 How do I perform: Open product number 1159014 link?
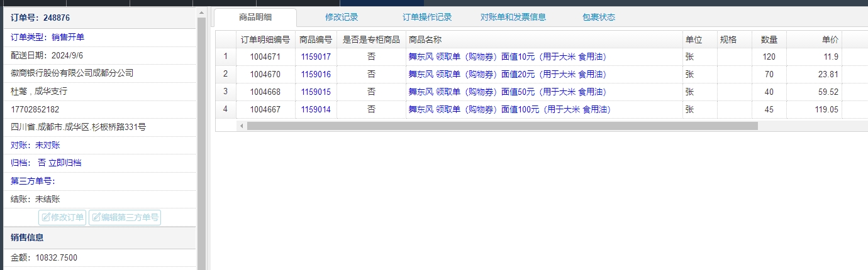point(316,109)
